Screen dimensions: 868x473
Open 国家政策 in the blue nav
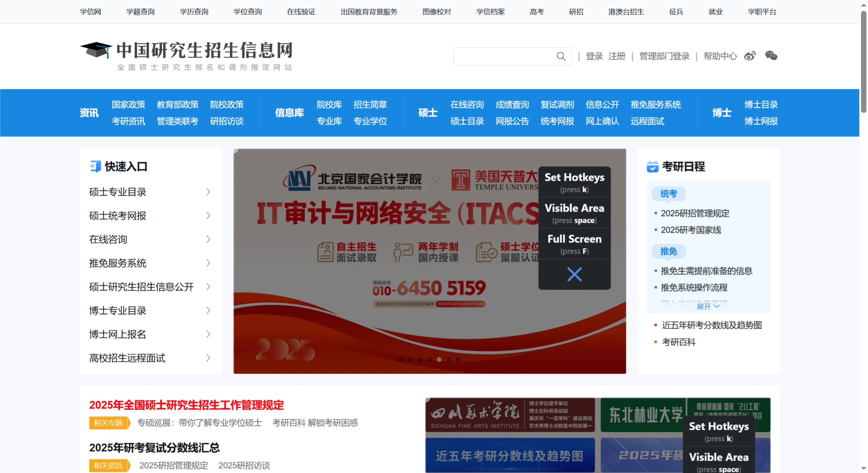coord(129,105)
